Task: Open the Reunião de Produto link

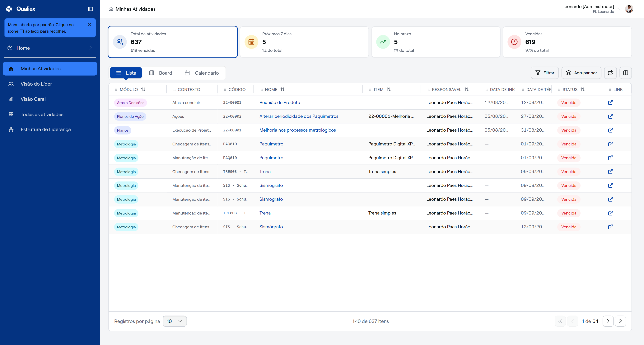Action: coord(279,102)
